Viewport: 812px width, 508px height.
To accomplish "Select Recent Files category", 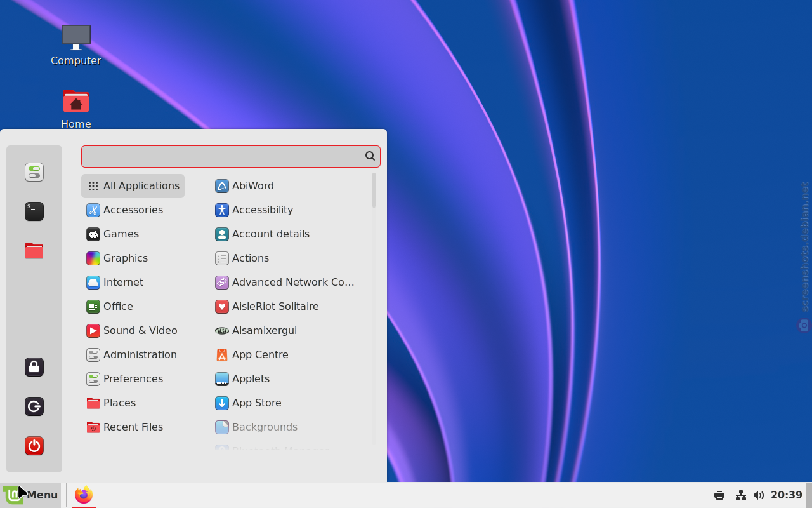I will (133, 427).
